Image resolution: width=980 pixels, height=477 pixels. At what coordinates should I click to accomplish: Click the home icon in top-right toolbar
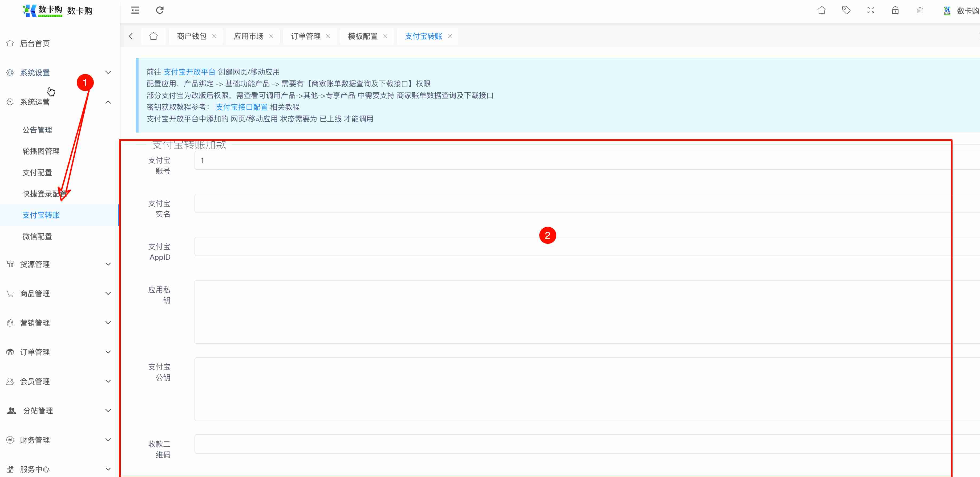tap(821, 10)
